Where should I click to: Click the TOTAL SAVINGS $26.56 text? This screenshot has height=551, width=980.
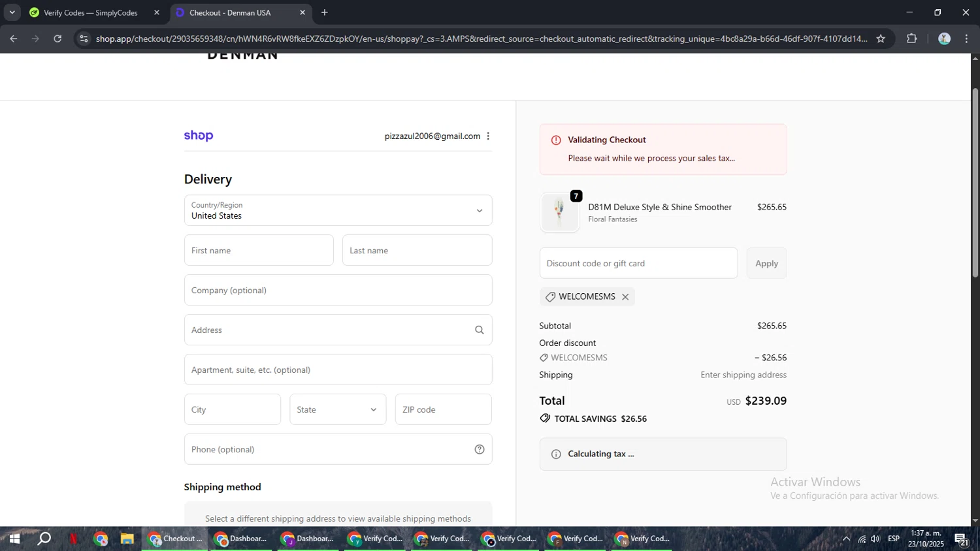[x=600, y=418]
